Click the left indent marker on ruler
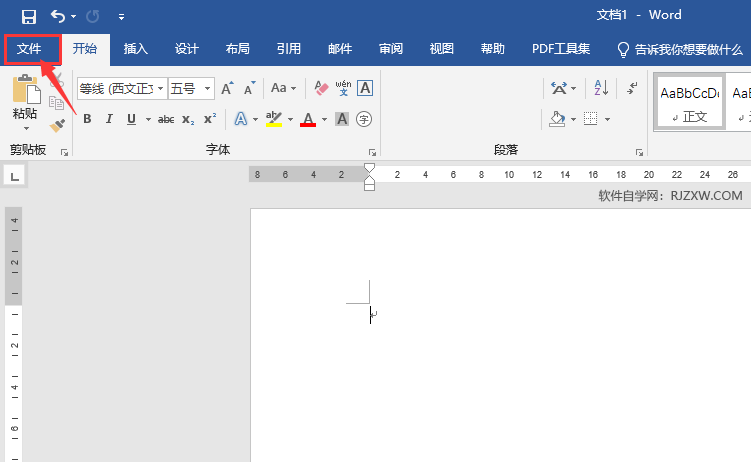751x462 pixels. tap(369, 186)
